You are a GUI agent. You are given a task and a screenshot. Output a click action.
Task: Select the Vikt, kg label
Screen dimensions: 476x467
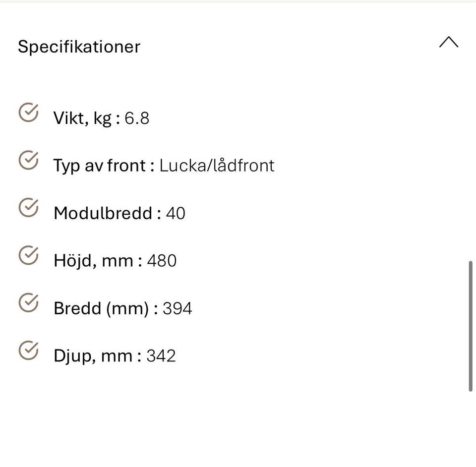[84, 118]
